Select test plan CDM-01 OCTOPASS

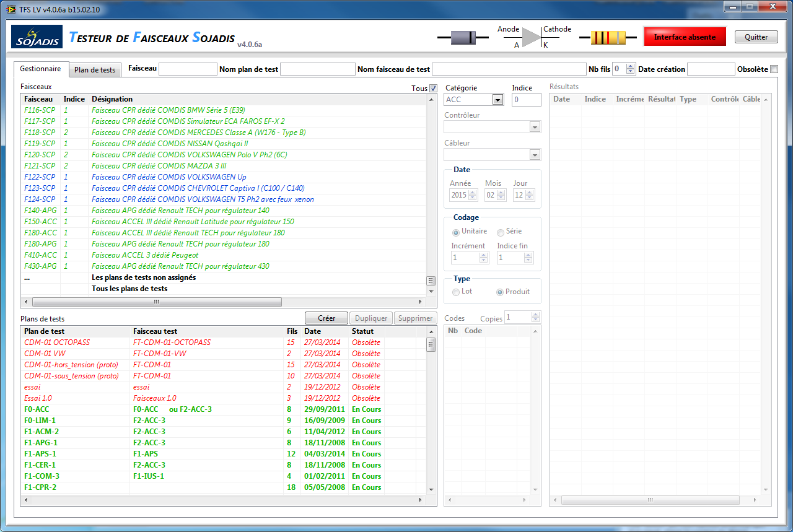click(224, 342)
